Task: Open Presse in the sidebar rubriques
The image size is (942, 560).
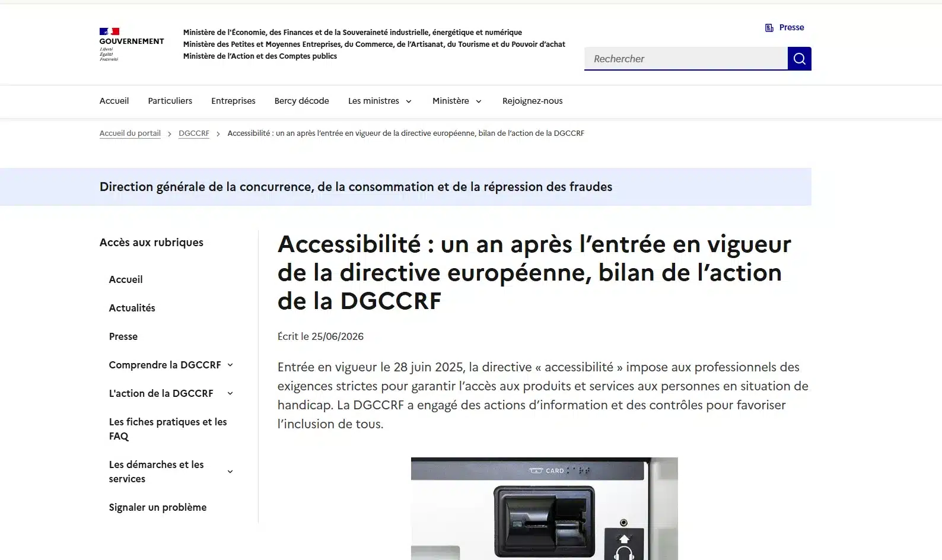Action: [123, 336]
